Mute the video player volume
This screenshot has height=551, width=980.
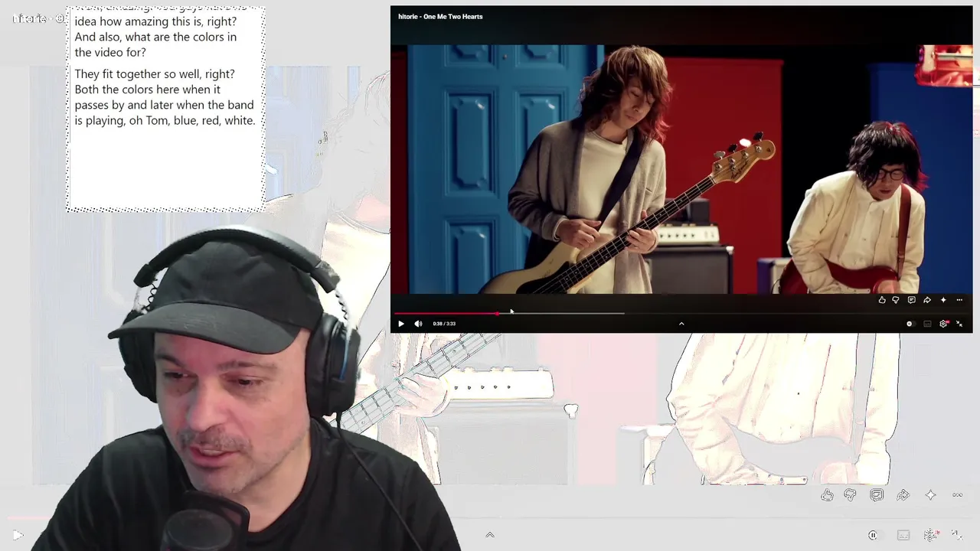point(418,324)
